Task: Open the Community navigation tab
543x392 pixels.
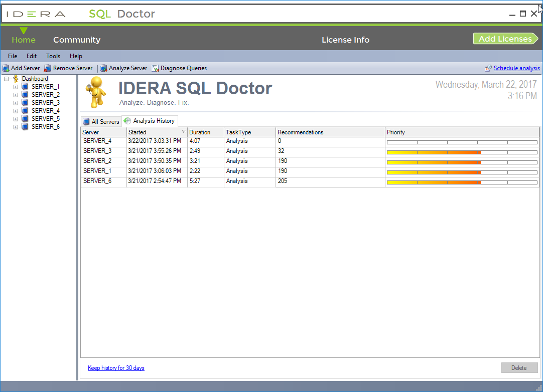Action: point(77,40)
